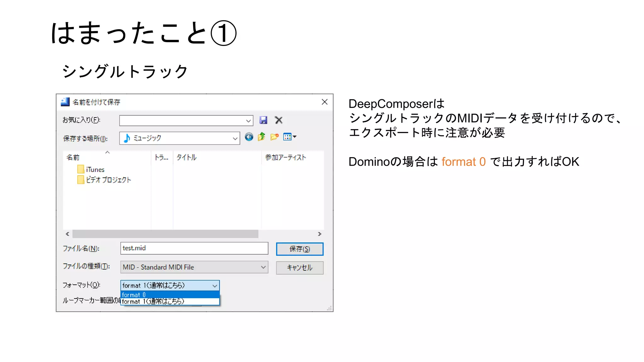Delete favorite with X icon
644x362 pixels.
[279, 120]
